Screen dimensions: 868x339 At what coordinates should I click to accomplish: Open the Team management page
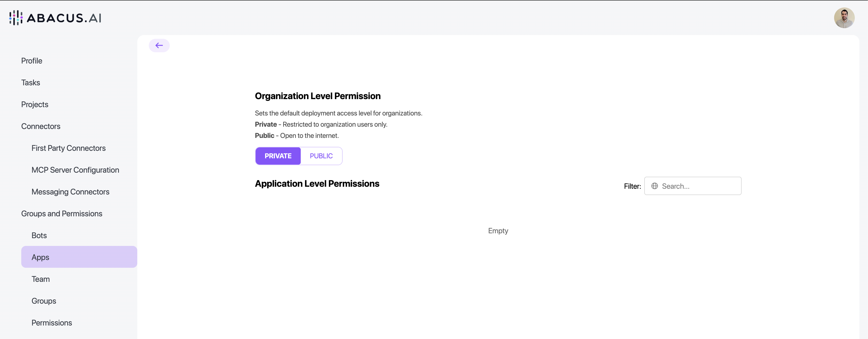tap(40, 279)
